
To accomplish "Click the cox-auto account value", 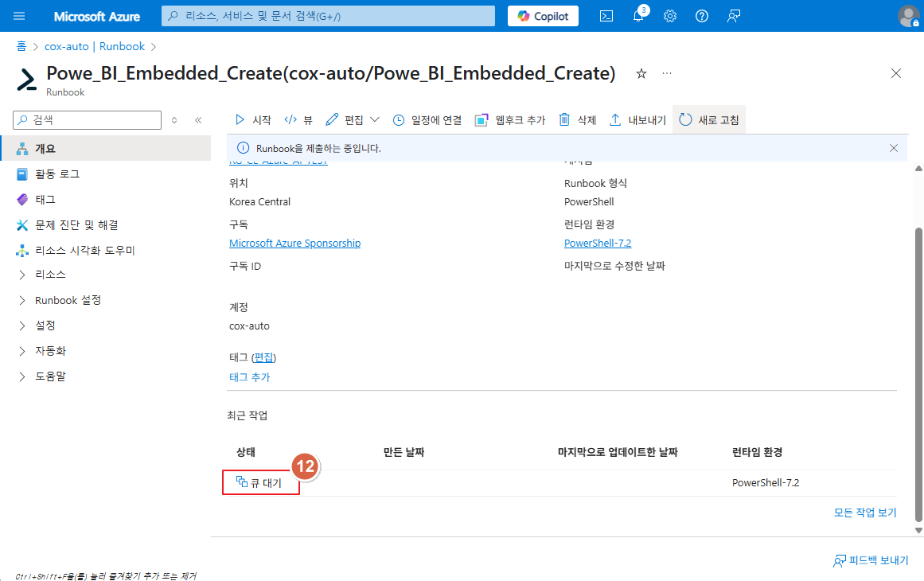I will pos(249,326).
